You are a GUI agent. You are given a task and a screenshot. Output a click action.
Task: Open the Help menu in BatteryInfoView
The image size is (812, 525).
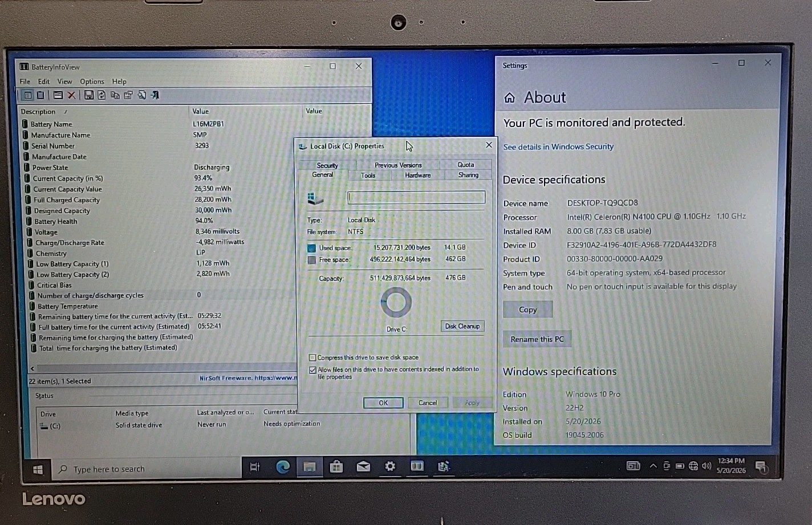(x=119, y=82)
